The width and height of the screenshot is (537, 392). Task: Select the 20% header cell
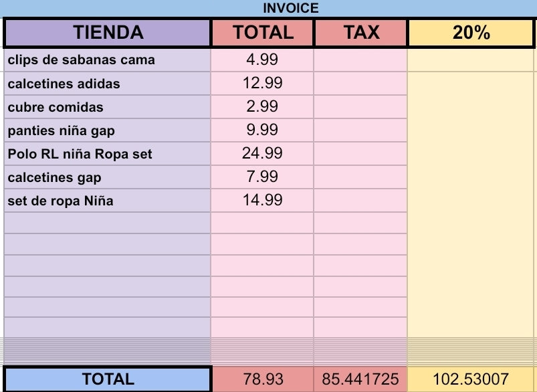pyautogui.click(x=471, y=32)
